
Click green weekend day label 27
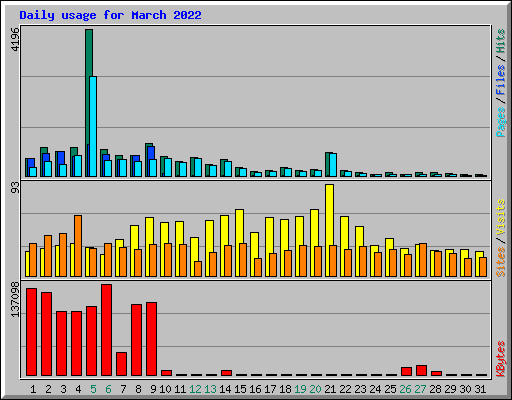420,389
